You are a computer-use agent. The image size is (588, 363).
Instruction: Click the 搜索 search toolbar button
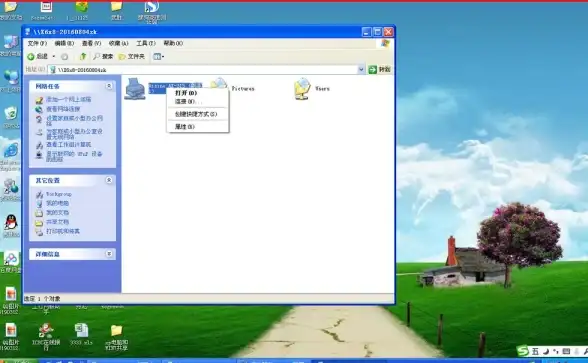click(103, 57)
